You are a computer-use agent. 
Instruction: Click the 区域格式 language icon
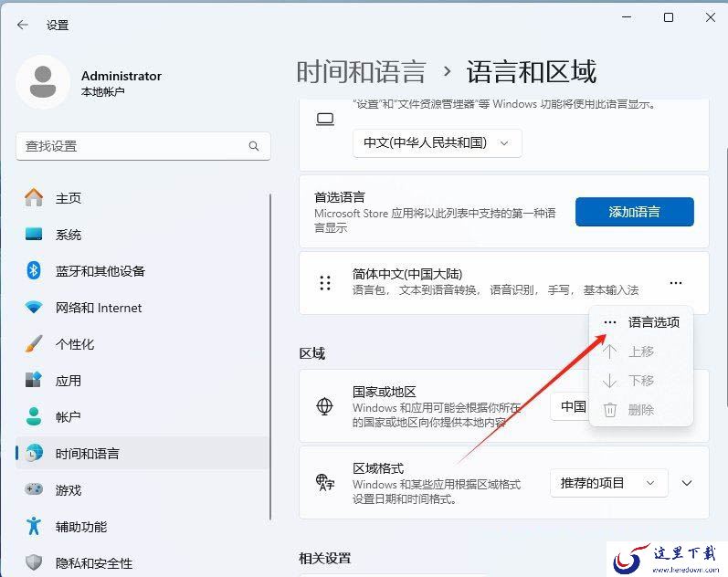tap(325, 483)
